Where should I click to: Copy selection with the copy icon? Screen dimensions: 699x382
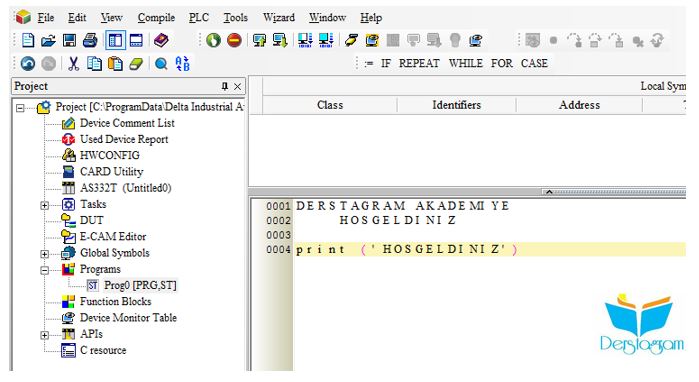click(x=94, y=64)
